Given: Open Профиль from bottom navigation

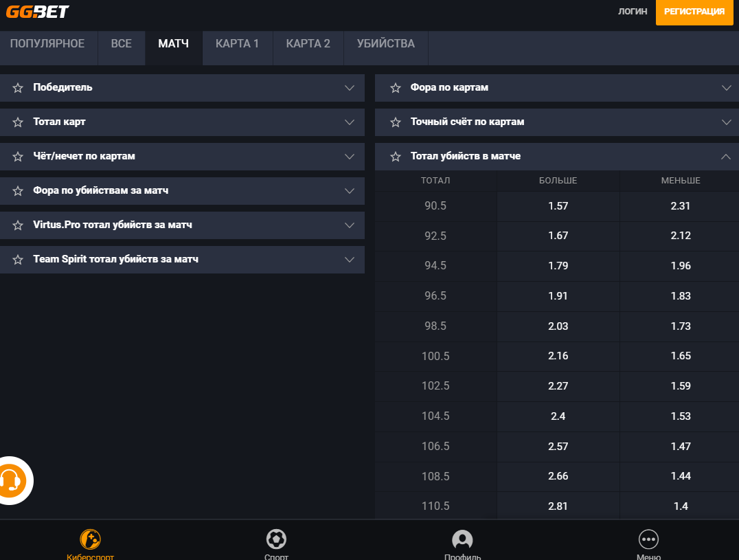Looking at the screenshot, I should pos(462,539).
